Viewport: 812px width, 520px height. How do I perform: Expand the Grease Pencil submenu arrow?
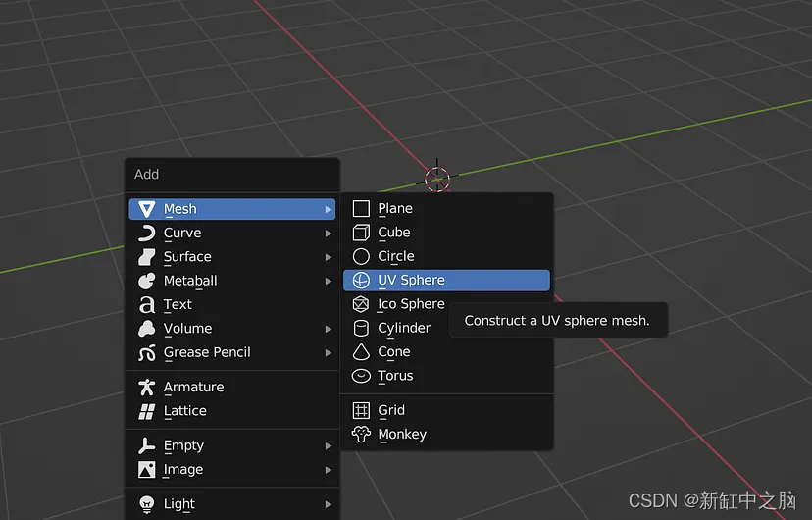(329, 352)
